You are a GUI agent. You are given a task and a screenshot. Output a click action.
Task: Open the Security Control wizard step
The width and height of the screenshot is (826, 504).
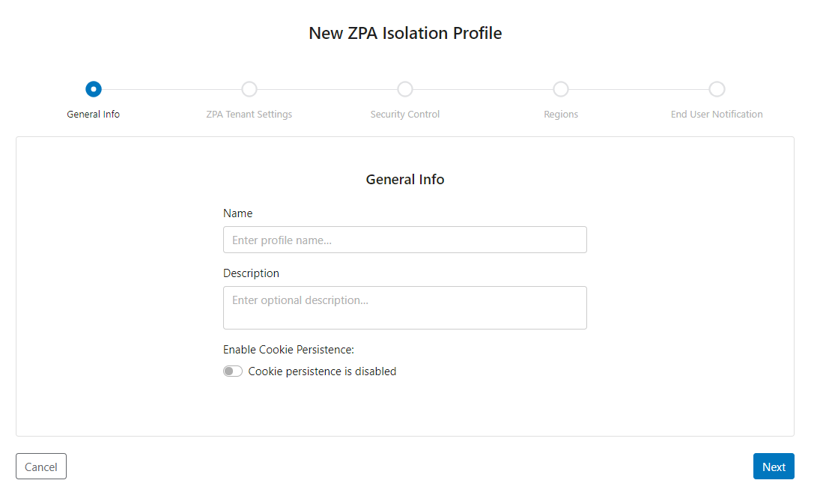coord(404,114)
